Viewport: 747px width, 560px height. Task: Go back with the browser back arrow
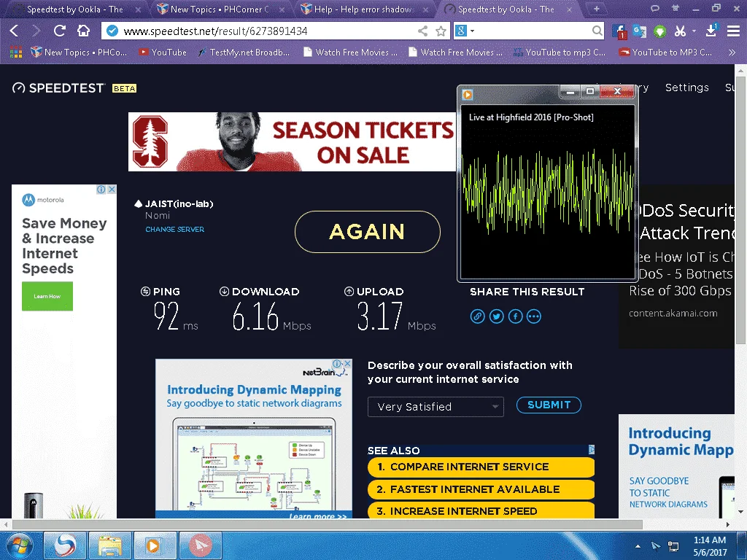tap(15, 31)
